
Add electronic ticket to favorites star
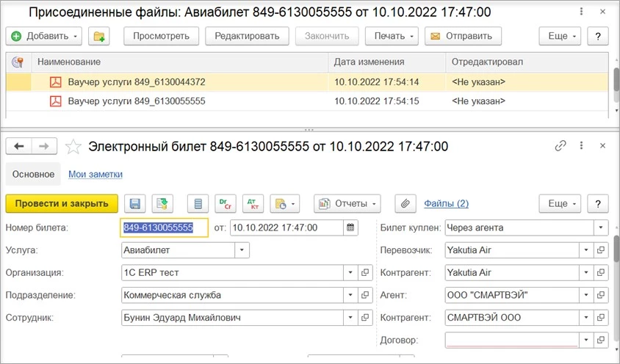point(73,147)
